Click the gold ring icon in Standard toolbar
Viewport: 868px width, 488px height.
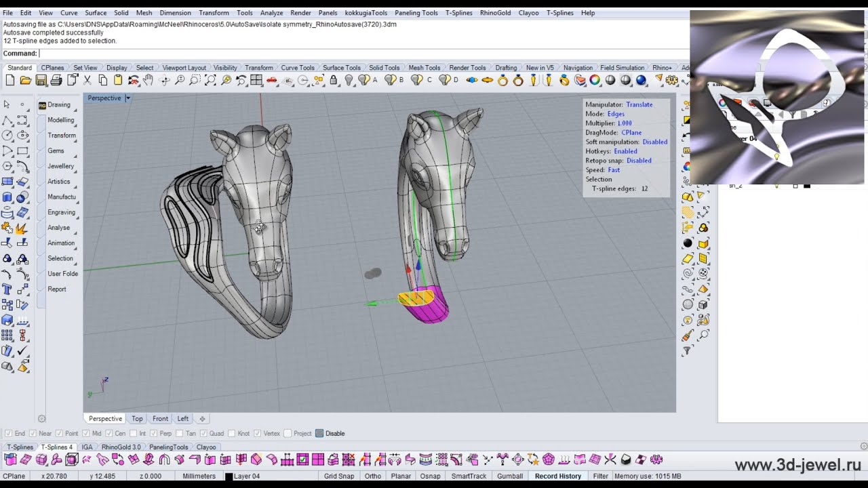click(x=502, y=81)
